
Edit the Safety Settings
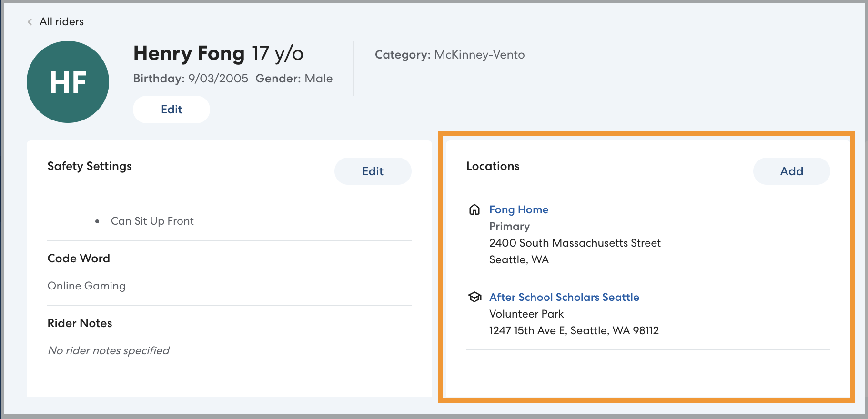pos(373,171)
